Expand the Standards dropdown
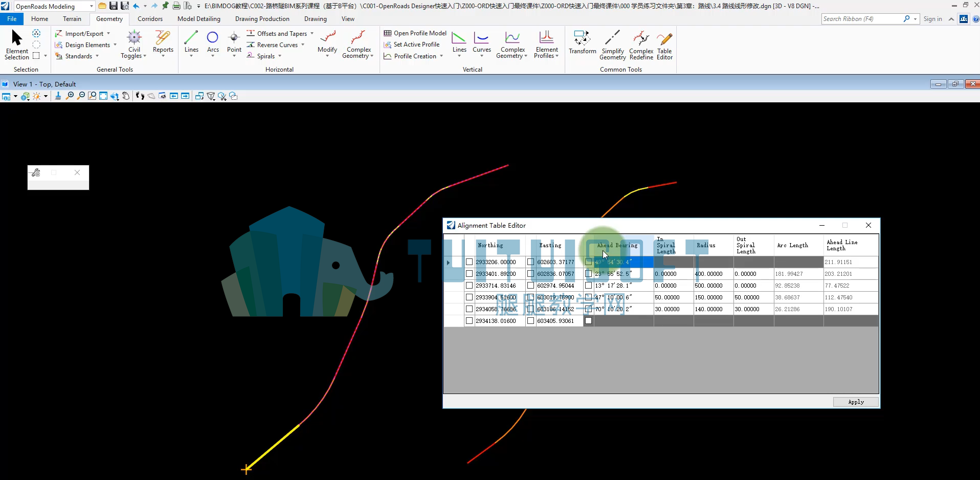Screen dimensions: 980x480 (x=97, y=56)
